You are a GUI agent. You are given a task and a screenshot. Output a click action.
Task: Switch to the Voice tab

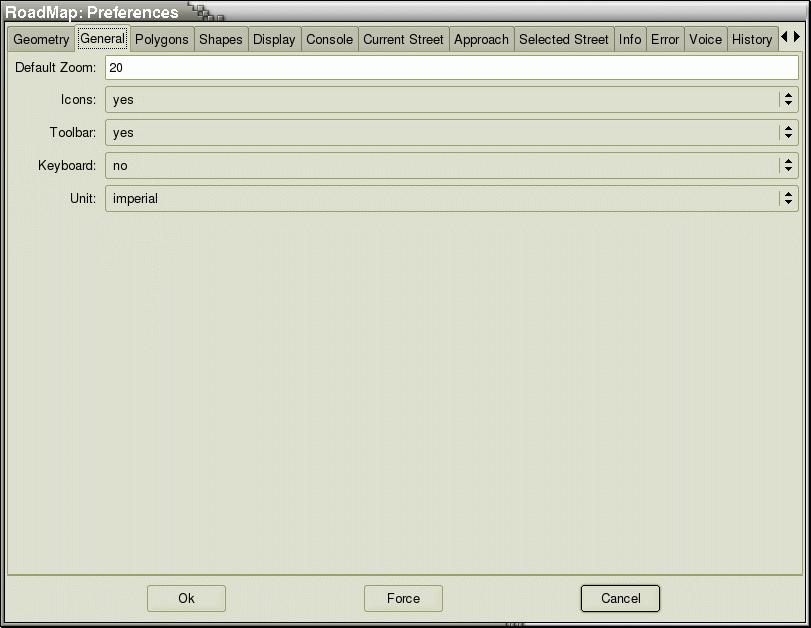pos(705,40)
